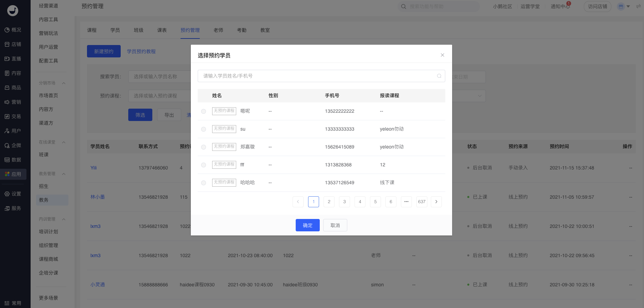Open the 店铺 shop icon in sidebar

click(7, 44)
